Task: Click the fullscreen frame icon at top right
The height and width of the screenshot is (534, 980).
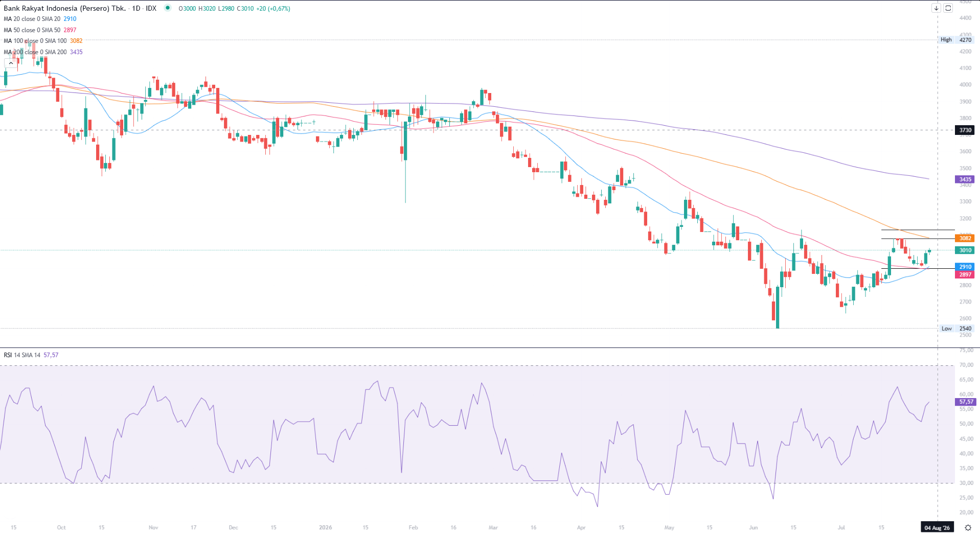Action: (948, 8)
